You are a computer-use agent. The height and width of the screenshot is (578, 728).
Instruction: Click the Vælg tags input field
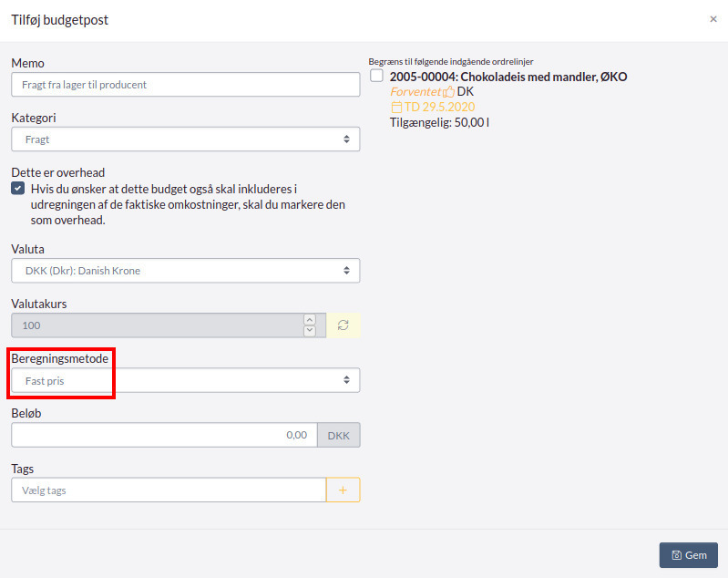[x=169, y=490]
